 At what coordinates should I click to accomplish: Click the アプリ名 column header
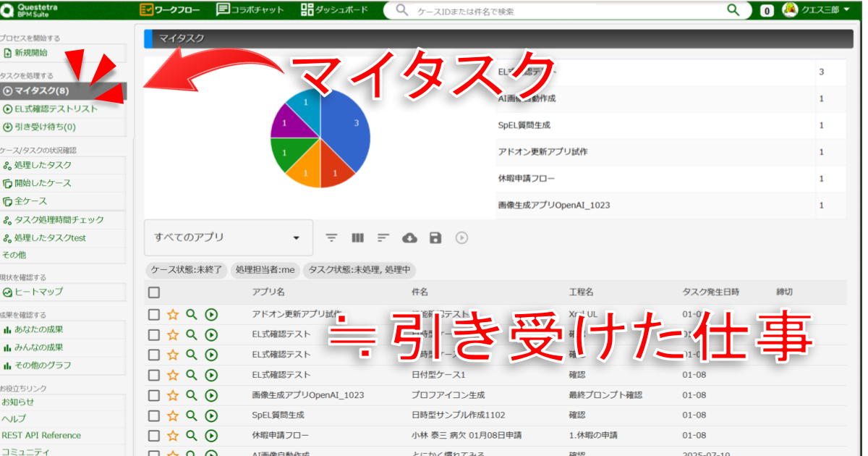coord(268,292)
